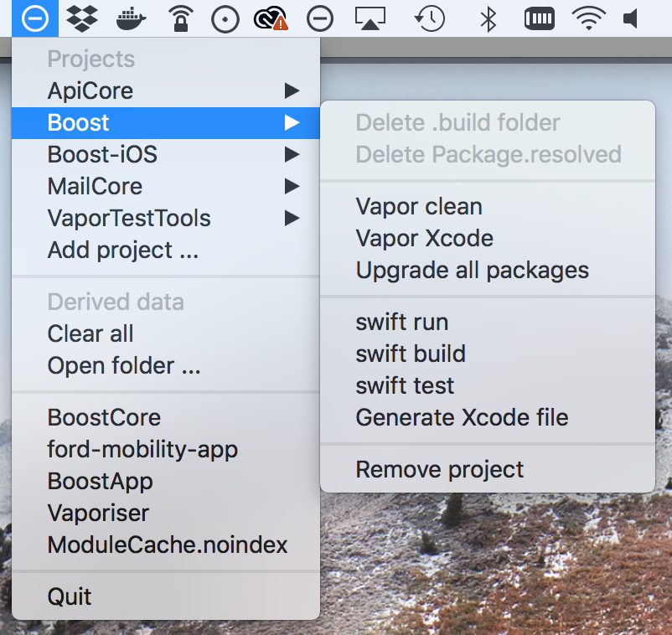Click the Time Machine clock icon
The image size is (672, 635).
pos(430,18)
